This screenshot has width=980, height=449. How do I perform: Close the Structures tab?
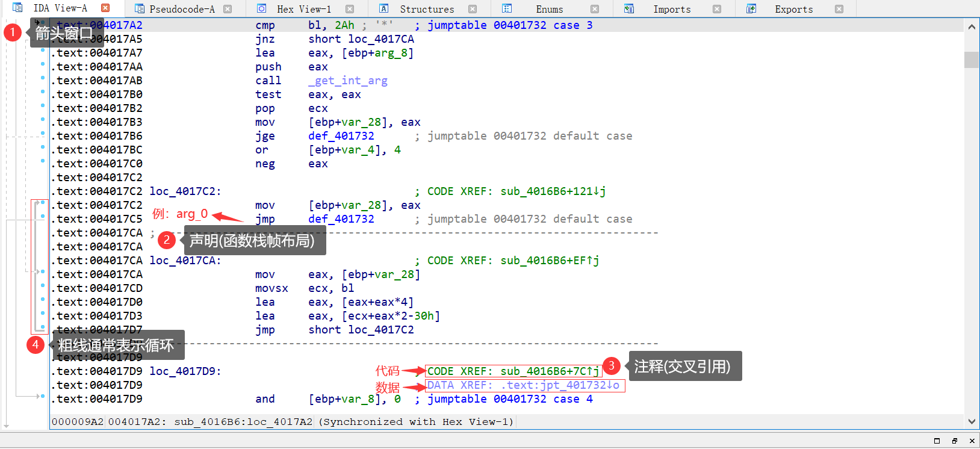(x=473, y=9)
